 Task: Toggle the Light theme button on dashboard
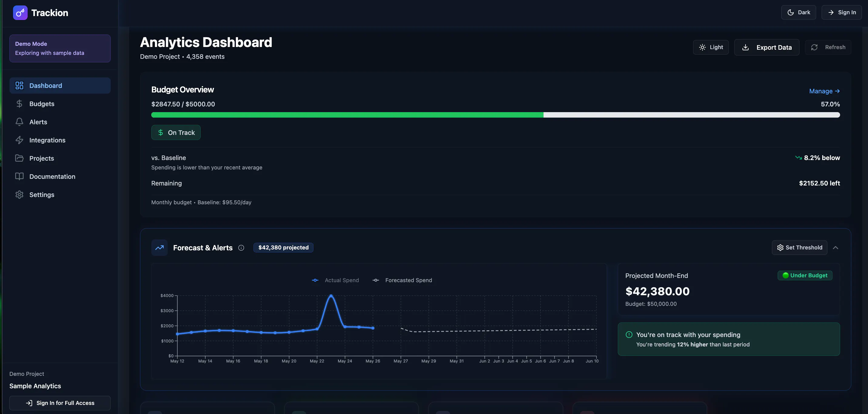[x=711, y=48]
